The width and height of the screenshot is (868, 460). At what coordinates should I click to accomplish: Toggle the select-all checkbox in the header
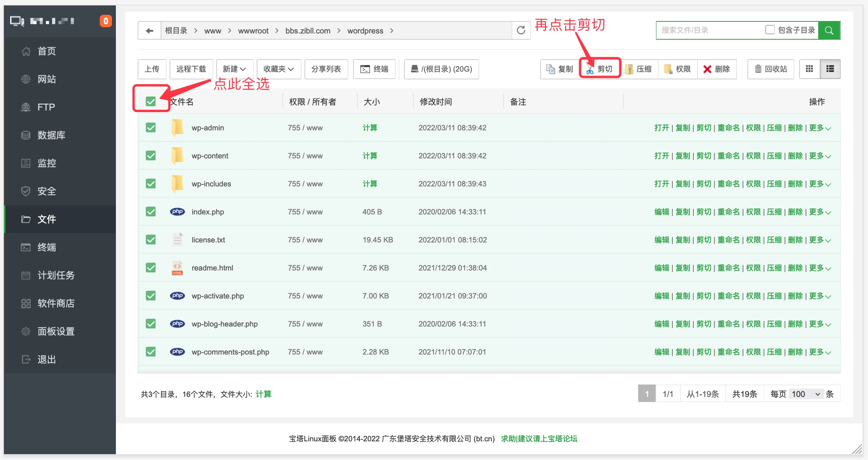point(151,101)
